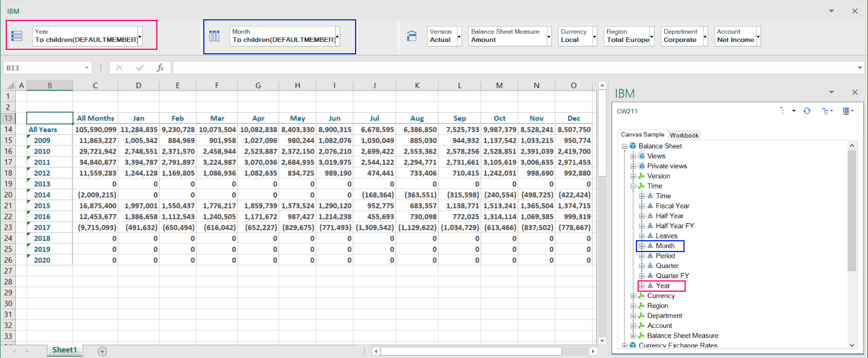Expand the Fiscal Year hierarchy
Image resolution: width=868 pixels, height=358 pixels.
(x=642, y=206)
